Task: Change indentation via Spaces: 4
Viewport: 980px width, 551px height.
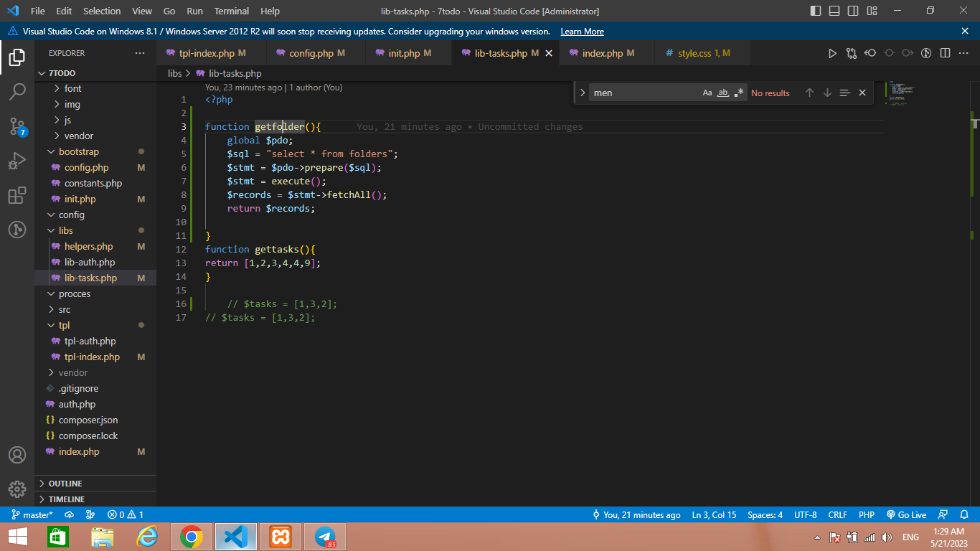Action: pyautogui.click(x=765, y=515)
